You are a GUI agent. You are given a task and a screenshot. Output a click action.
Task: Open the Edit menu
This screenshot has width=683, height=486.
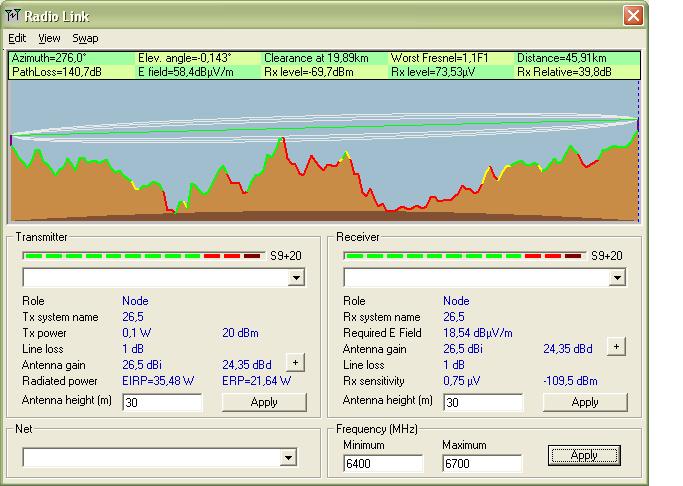pos(17,38)
